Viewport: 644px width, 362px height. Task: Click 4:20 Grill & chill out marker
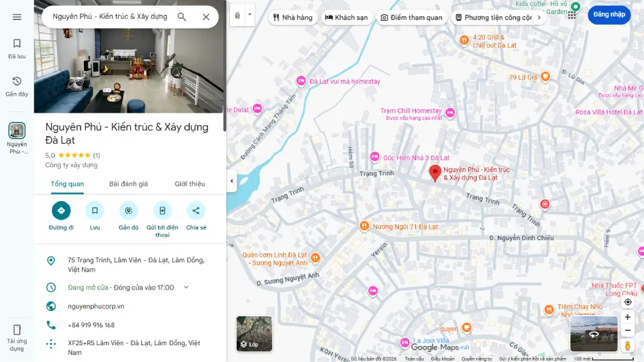pos(464,40)
